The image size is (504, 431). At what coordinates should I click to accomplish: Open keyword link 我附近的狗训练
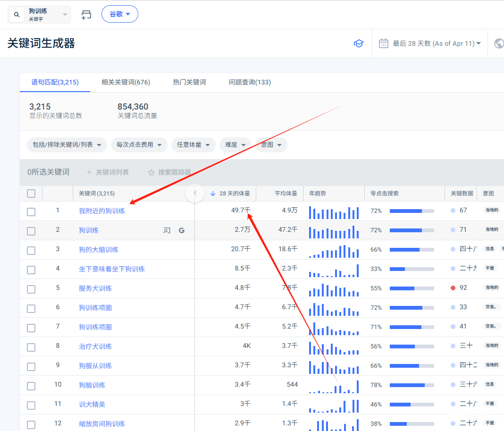coord(102,211)
